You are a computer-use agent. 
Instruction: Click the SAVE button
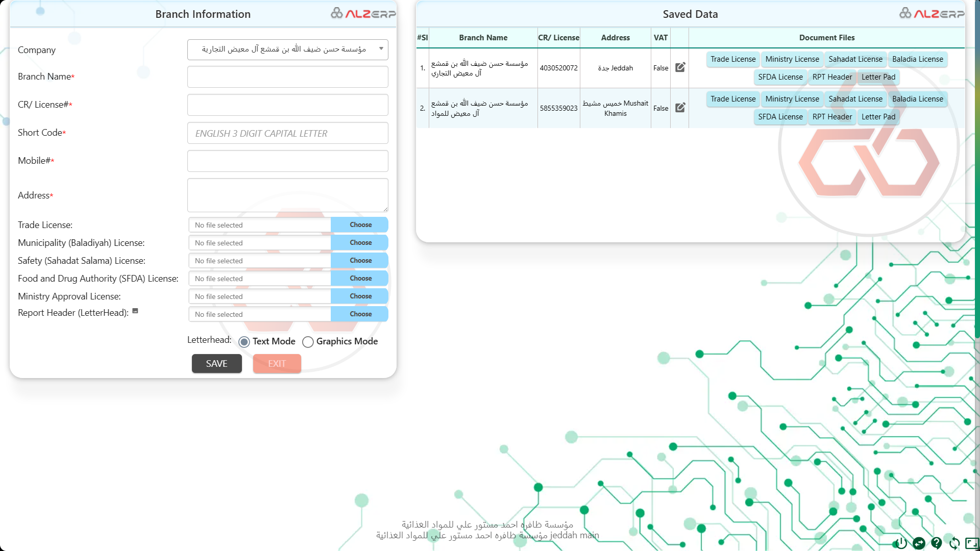(x=217, y=364)
